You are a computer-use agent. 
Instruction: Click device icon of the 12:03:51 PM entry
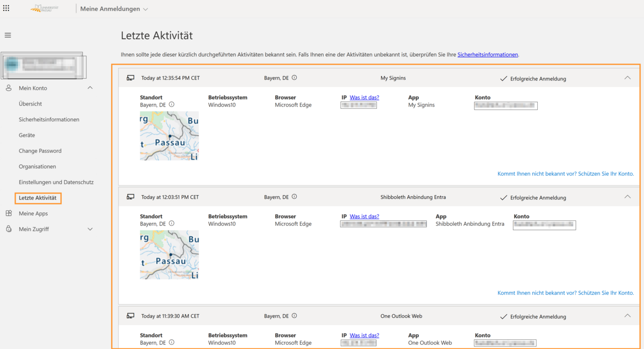[x=130, y=197]
